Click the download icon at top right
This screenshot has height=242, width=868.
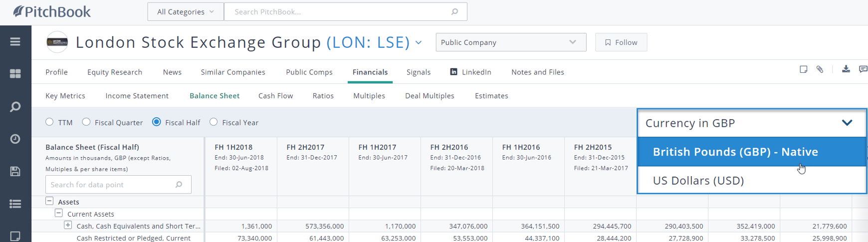pyautogui.click(x=846, y=69)
